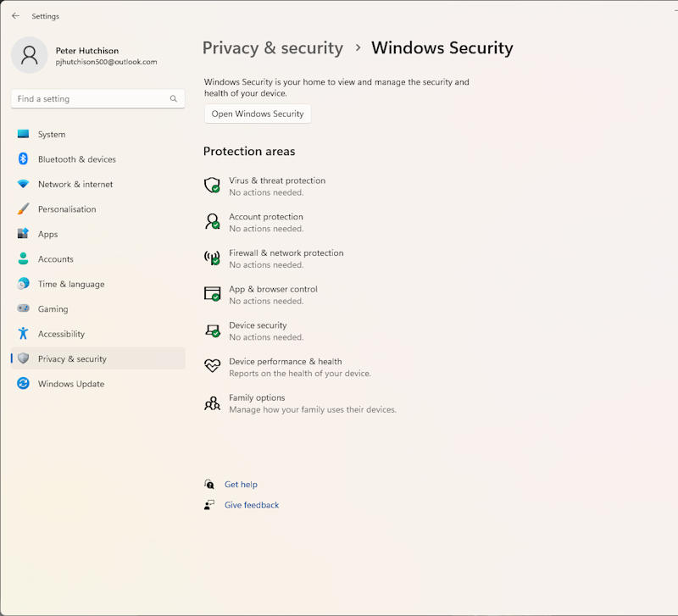The height and width of the screenshot is (616, 678).
Task: Click the Device security laptop icon
Action: click(x=212, y=330)
